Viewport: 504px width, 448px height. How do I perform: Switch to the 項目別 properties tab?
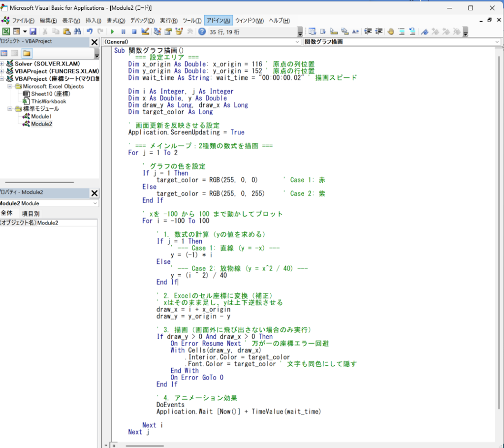(x=31, y=214)
